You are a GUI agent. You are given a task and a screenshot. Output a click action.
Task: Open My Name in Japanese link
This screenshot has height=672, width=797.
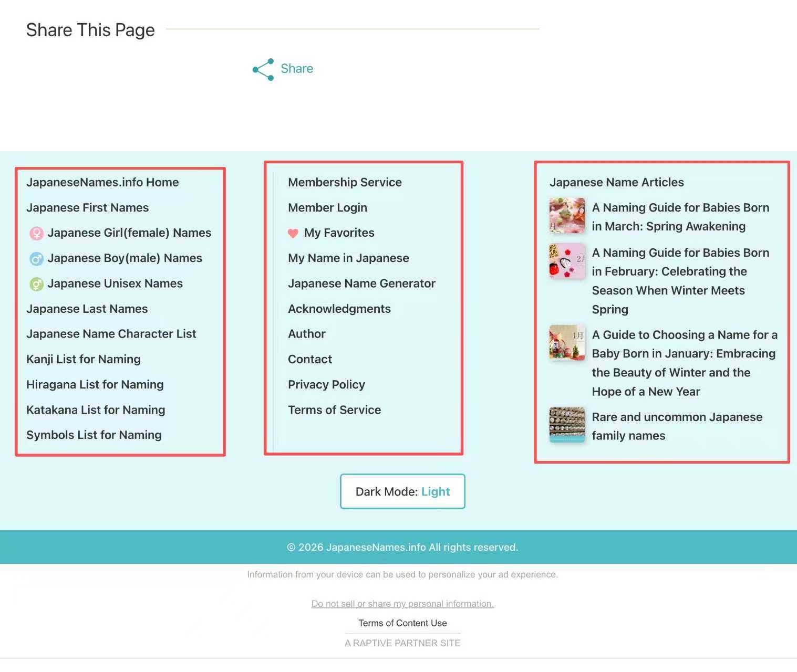coord(348,258)
